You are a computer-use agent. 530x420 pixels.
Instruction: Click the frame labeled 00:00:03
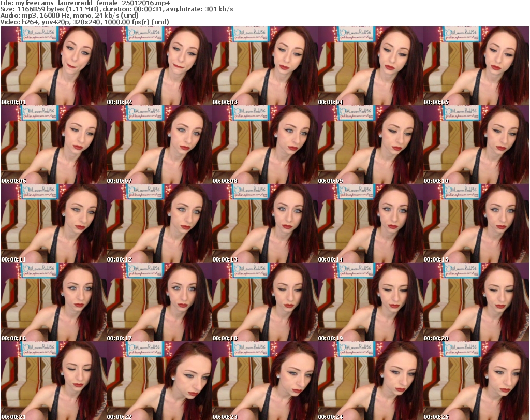(x=264, y=66)
